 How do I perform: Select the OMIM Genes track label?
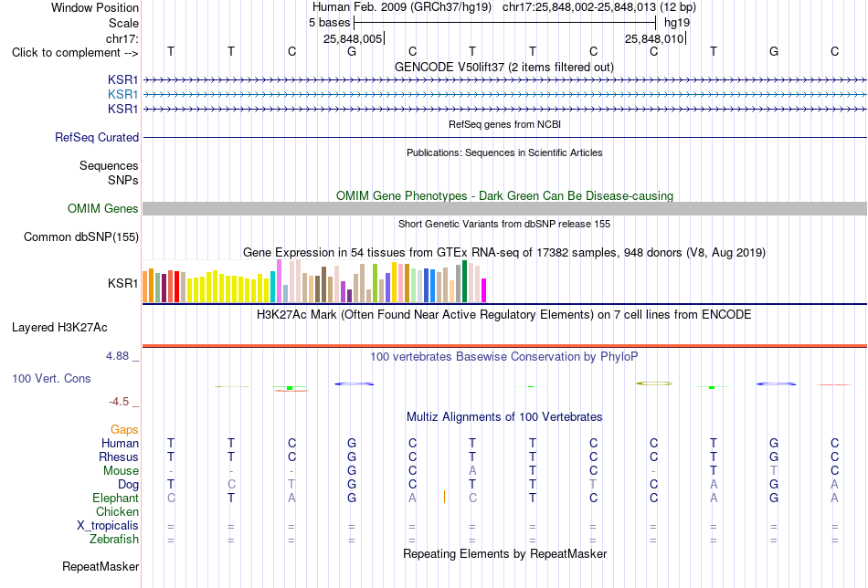pyautogui.click(x=103, y=208)
